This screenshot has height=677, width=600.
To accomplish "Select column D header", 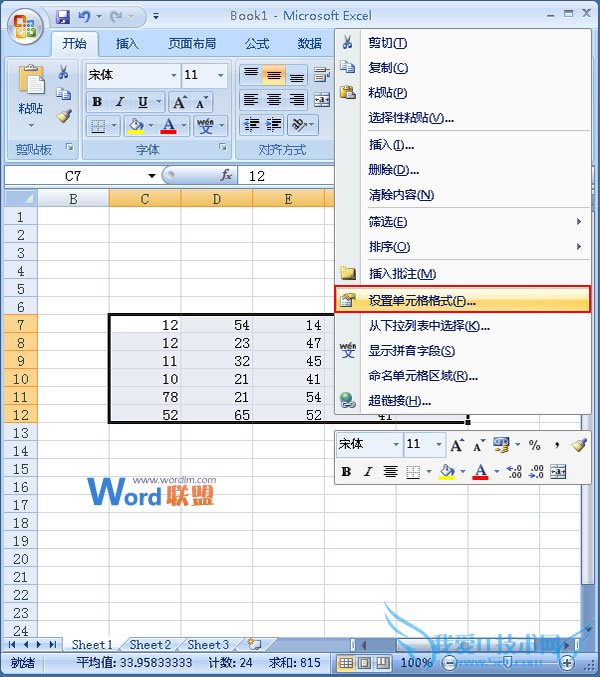I will tap(217, 199).
